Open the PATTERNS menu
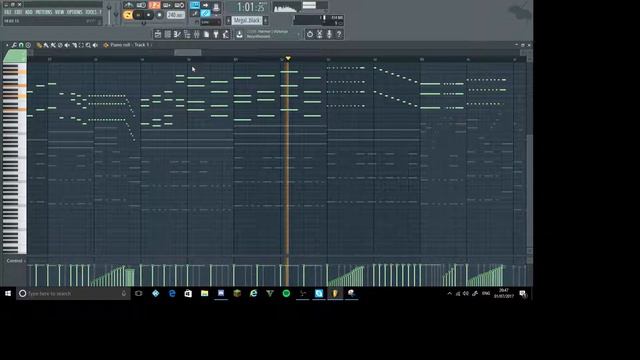 (x=44, y=12)
